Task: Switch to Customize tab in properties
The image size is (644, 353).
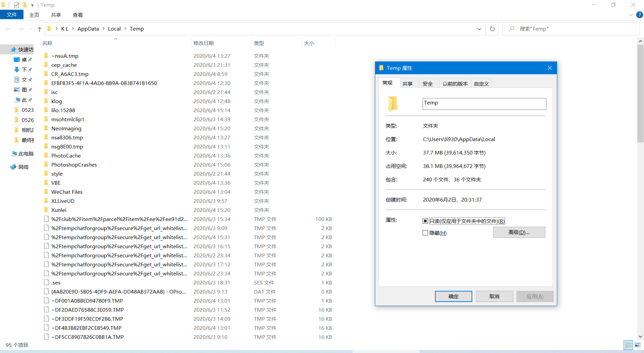Action: (x=481, y=84)
